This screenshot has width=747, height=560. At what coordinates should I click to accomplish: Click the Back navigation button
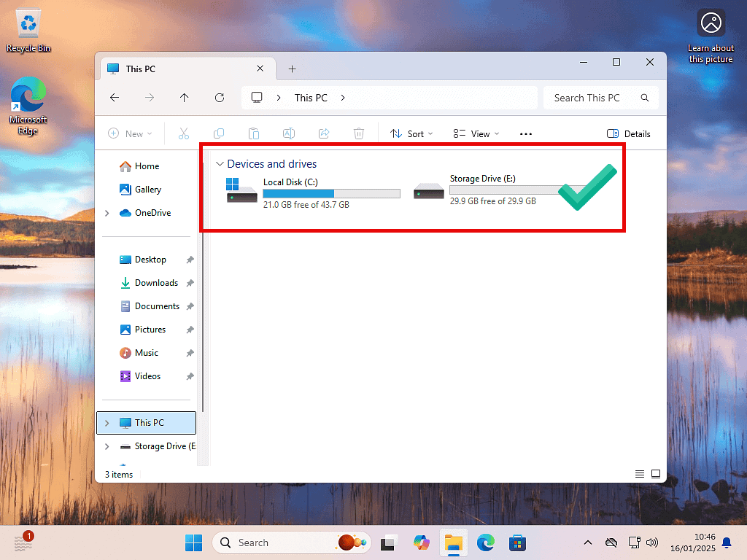(x=115, y=97)
